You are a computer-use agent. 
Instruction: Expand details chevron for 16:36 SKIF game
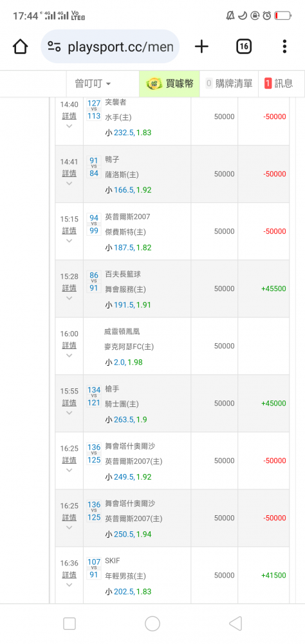click(x=69, y=585)
